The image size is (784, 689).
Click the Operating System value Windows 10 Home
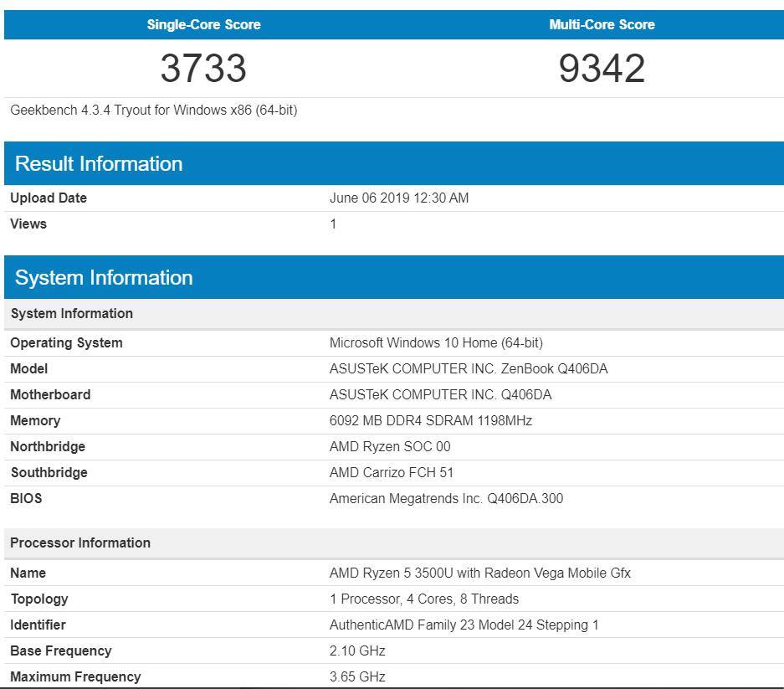(x=435, y=342)
